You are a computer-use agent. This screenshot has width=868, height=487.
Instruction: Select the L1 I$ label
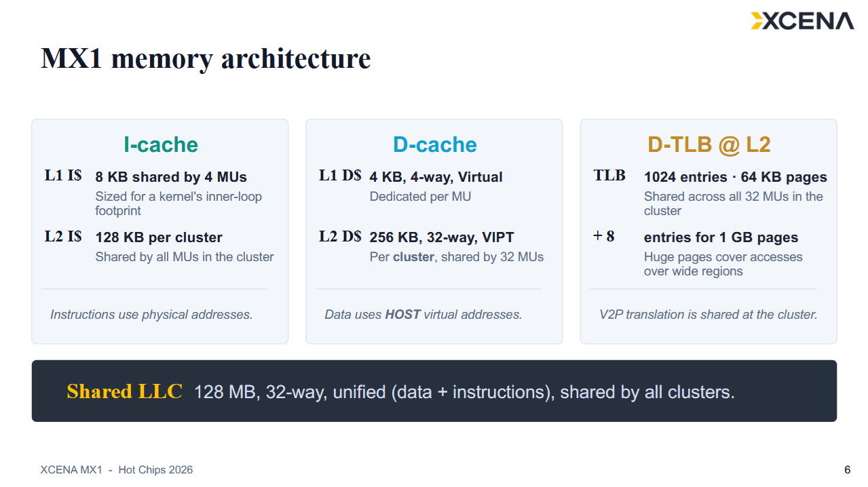(x=63, y=176)
